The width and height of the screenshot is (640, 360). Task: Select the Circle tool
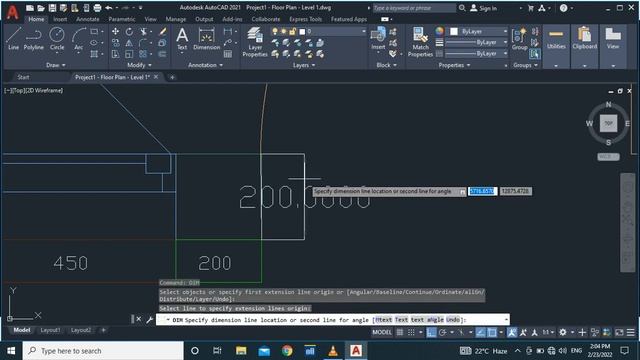tap(57, 39)
